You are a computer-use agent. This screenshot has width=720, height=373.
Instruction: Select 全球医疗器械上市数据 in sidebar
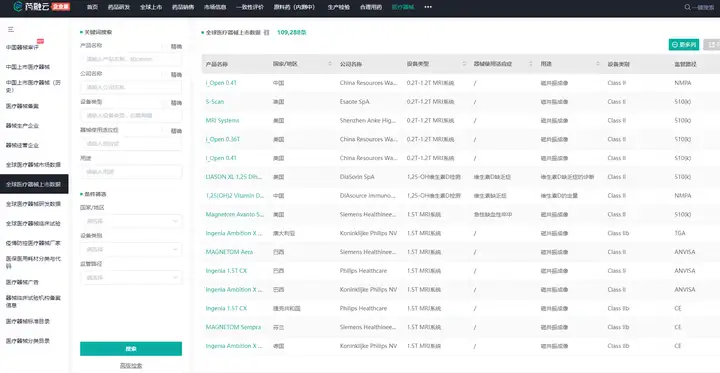(x=34, y=184)
